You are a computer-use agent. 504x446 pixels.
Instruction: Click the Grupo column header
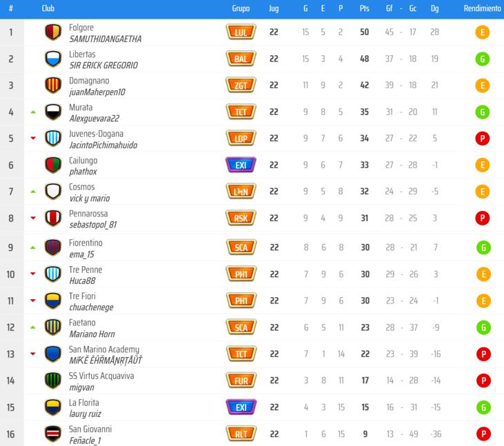[x=241, y=9]
